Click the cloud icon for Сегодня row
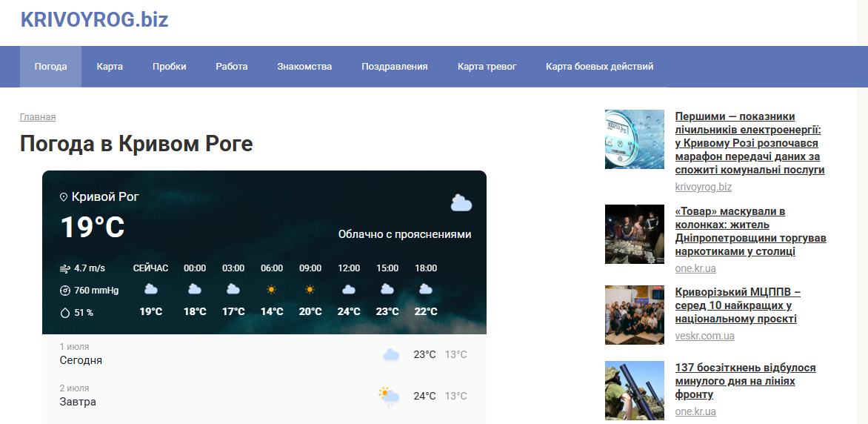 pos(391,355)
